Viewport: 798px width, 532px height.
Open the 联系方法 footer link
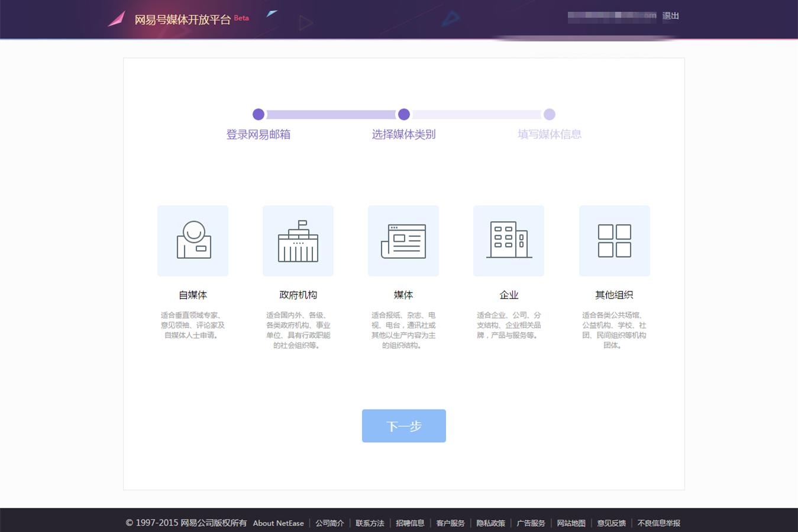370,523
